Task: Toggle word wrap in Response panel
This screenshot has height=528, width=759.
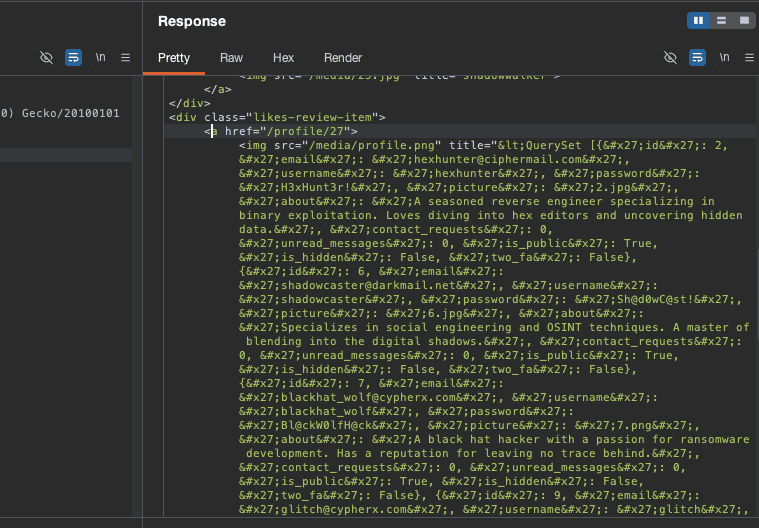Action: click(x=697, y=58)
